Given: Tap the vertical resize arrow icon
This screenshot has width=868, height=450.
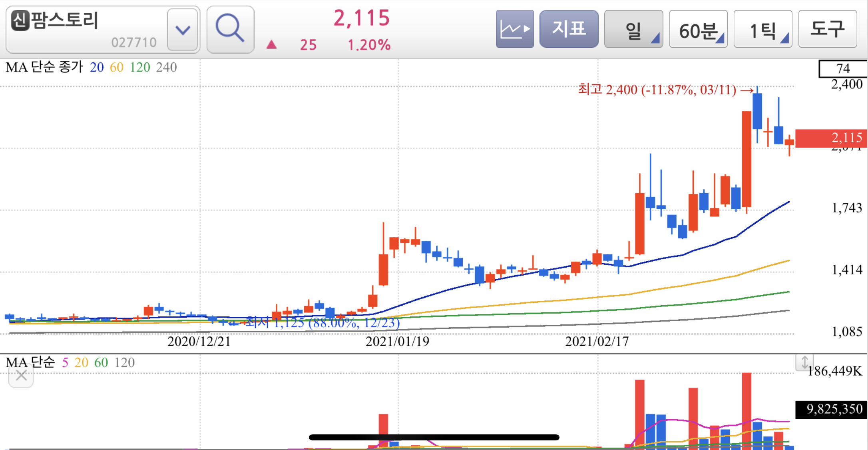Looking at the screenshot, I should 804,363.
